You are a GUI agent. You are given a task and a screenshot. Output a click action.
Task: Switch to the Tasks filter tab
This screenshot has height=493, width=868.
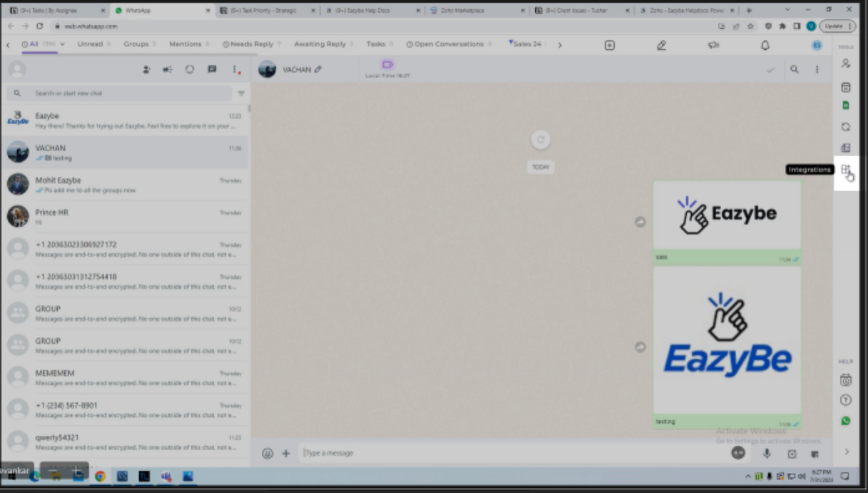point(379,44)
